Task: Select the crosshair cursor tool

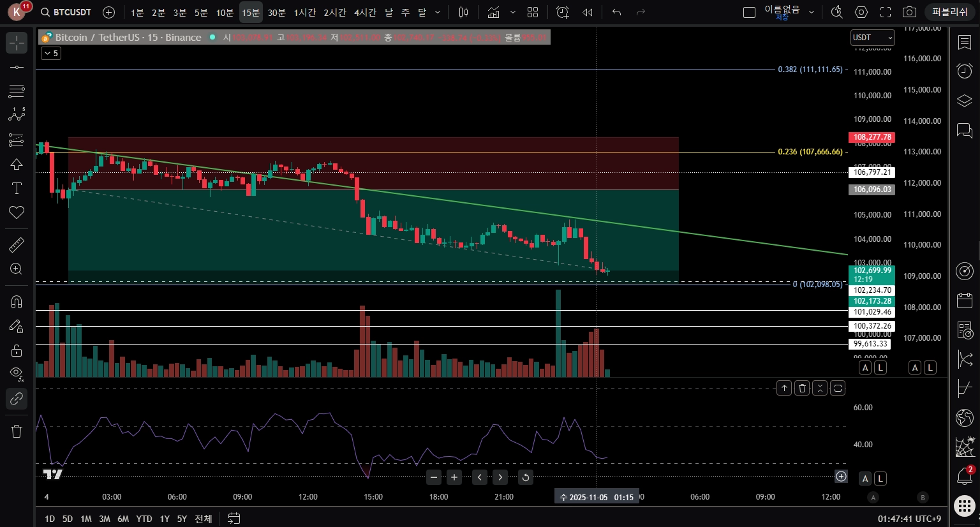Action: tap(17, 43)
